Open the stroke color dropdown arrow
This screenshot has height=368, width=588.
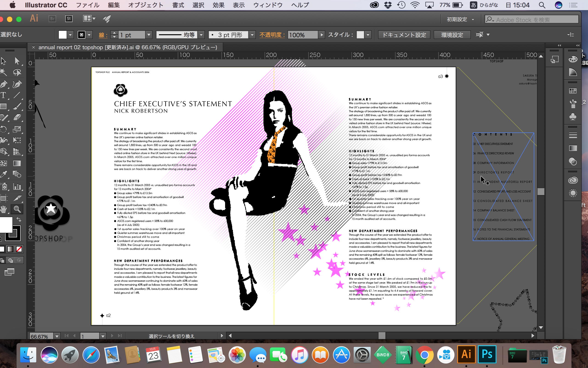pos(89,35)
